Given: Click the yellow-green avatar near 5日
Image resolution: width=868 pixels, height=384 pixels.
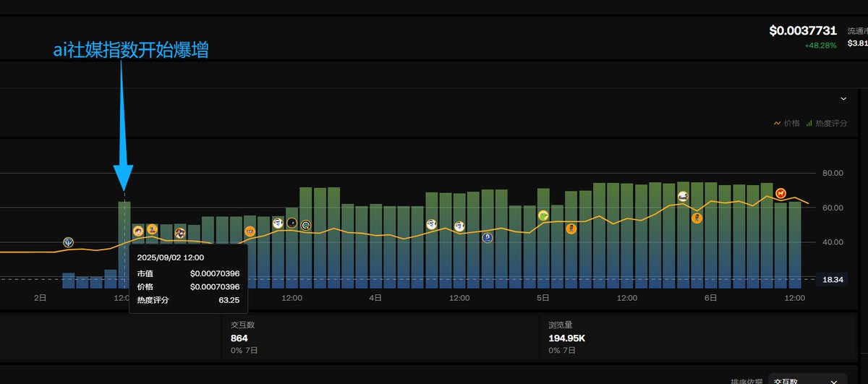Looking at the screenshot, I should (x=543, y=216).
